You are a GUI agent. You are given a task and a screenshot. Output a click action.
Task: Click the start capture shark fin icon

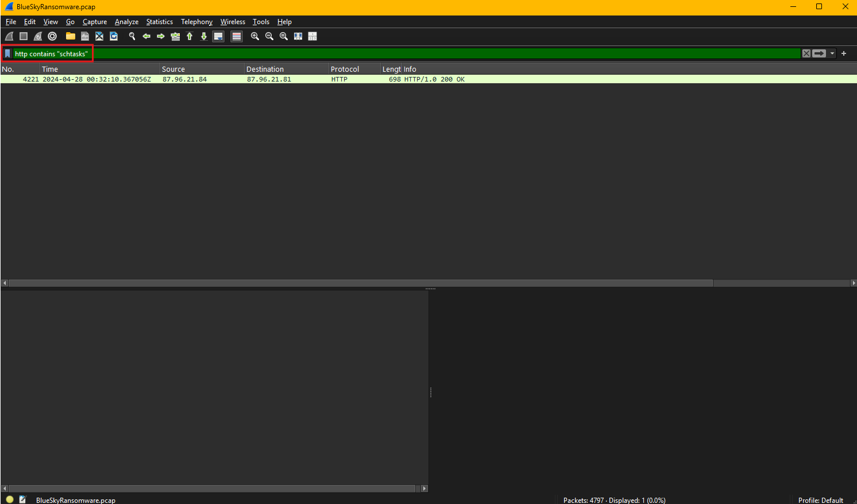click(x=9, y=36)
